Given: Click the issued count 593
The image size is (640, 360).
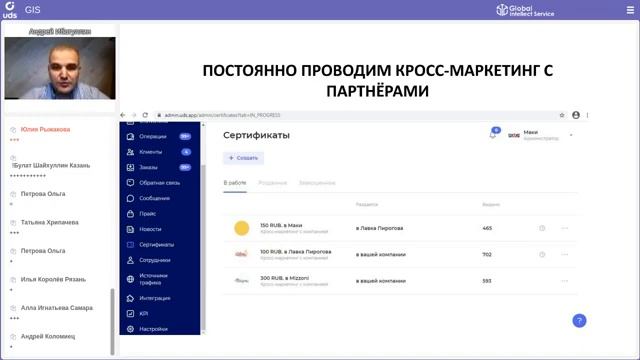Looking at the screenshot, I should coord(487,281).
